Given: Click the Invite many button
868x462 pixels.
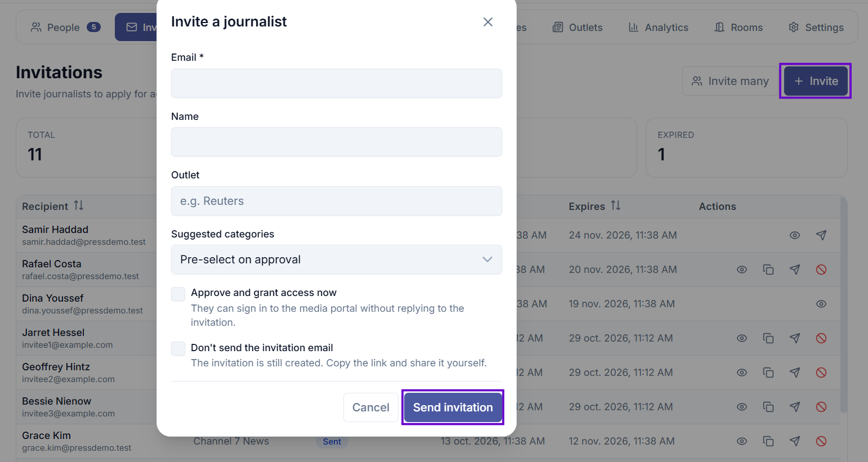Looking at the screenshot, I should point(730,81).
